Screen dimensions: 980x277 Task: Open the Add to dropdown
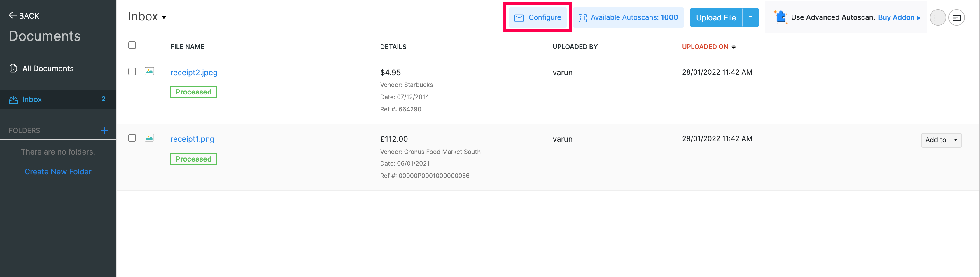pyautogui.click(x=941, y=140)
